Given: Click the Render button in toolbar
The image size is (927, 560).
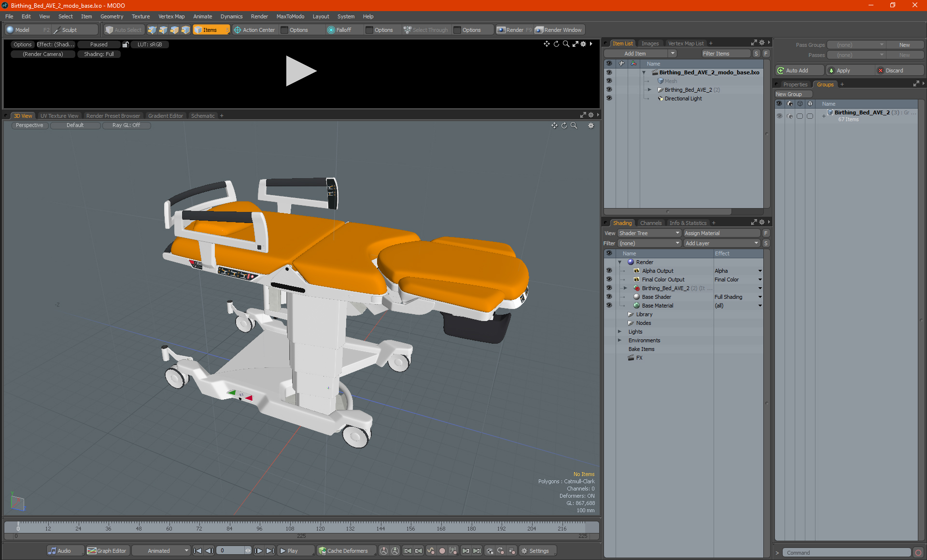Looking at the screenshot, I should 515,30.
